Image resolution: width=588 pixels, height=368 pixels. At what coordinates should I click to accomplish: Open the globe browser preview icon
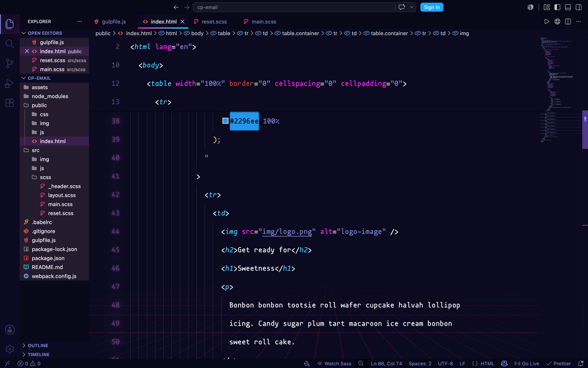point(557,22)
